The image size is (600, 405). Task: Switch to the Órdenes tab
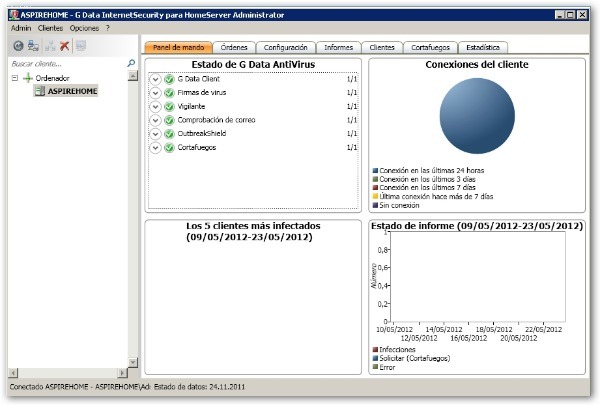coord(234,47)
